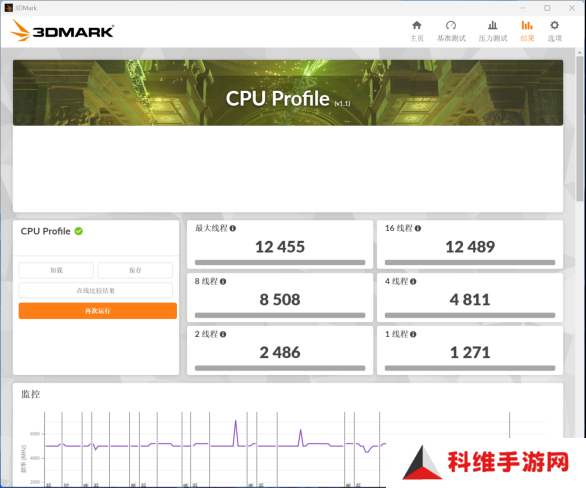586x488 pixels.
Task: Minimize the 3DMark window
Action: point(522,8)
